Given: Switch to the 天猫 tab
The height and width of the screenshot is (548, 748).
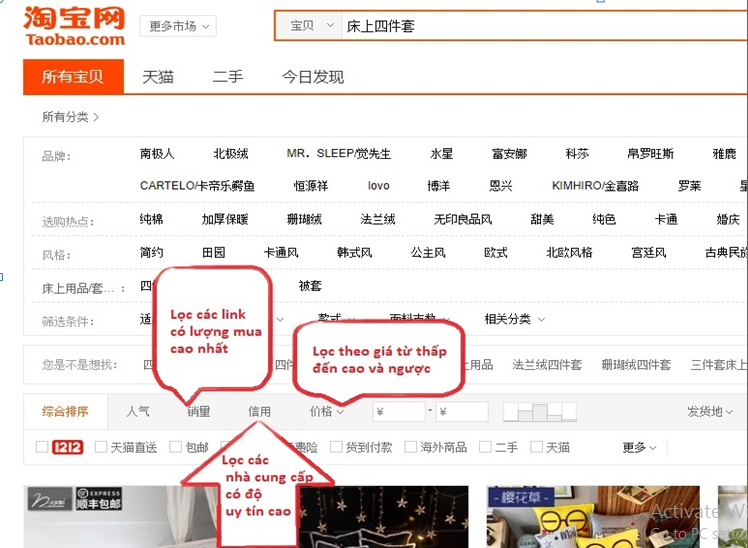Looking at the screenshot, I should pos(158,76).
